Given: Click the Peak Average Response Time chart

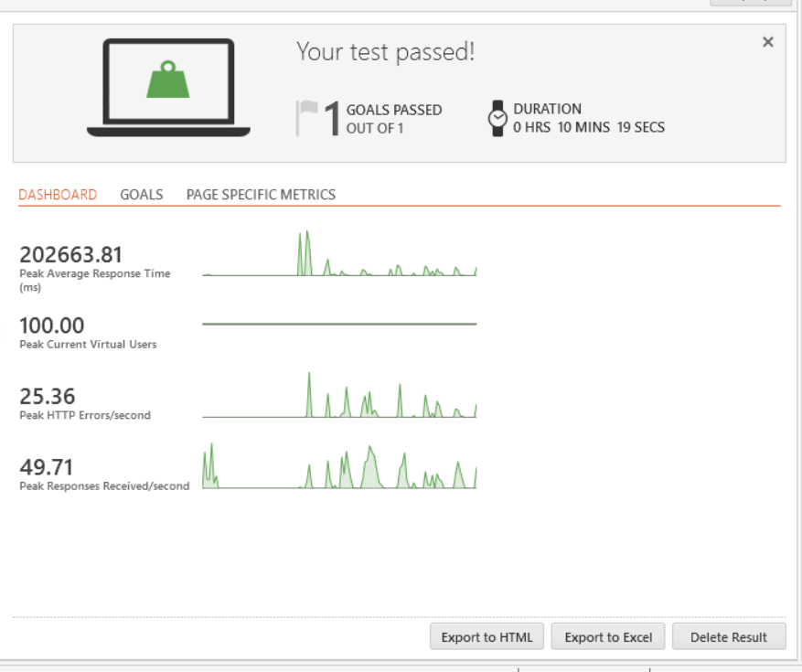Looking at the screenshot, I should pyautogui.click(x=339, y=254).
